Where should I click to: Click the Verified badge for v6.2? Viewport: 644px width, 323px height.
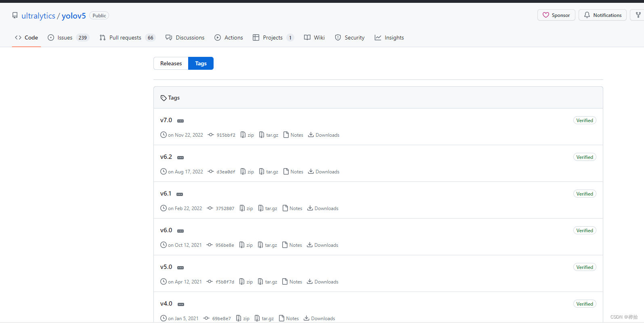tap(585, 157)
